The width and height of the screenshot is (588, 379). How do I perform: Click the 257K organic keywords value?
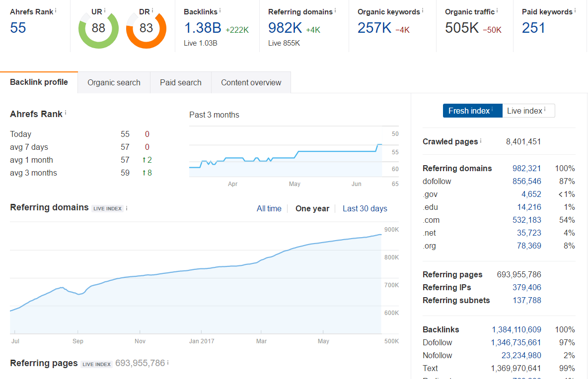tap(374, 28)
